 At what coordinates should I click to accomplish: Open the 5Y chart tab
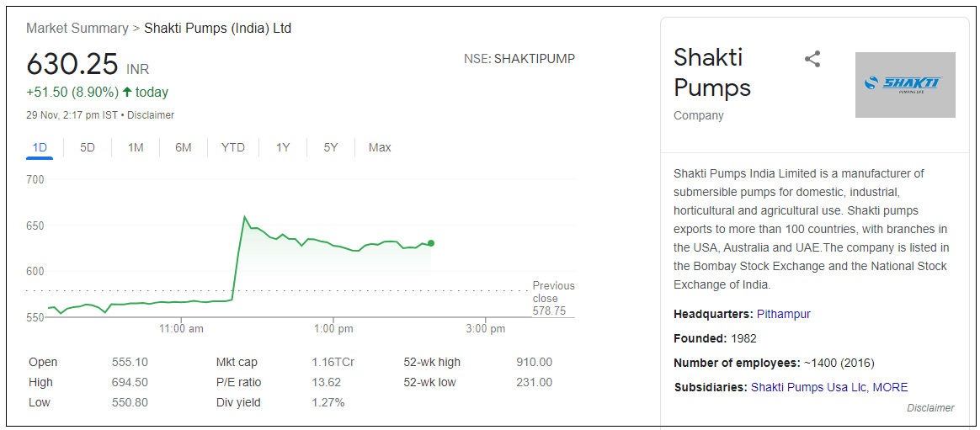coord(331,147)
